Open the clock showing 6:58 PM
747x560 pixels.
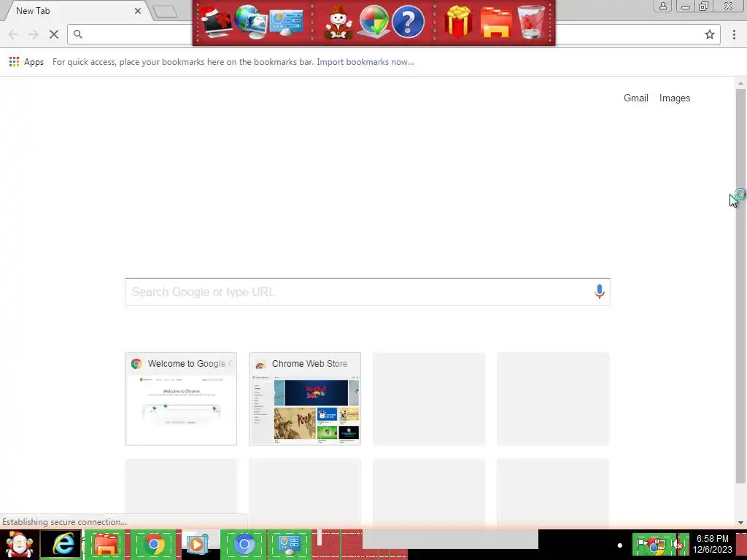(712, 544)
